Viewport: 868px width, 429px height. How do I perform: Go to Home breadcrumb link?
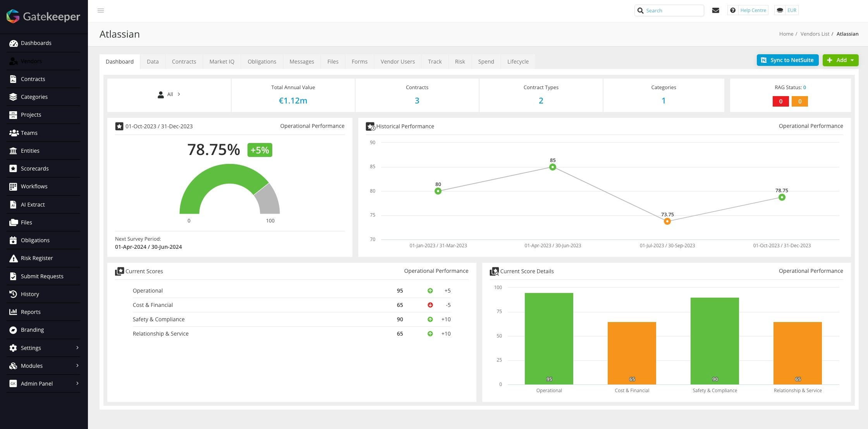[x=786, y=34]
